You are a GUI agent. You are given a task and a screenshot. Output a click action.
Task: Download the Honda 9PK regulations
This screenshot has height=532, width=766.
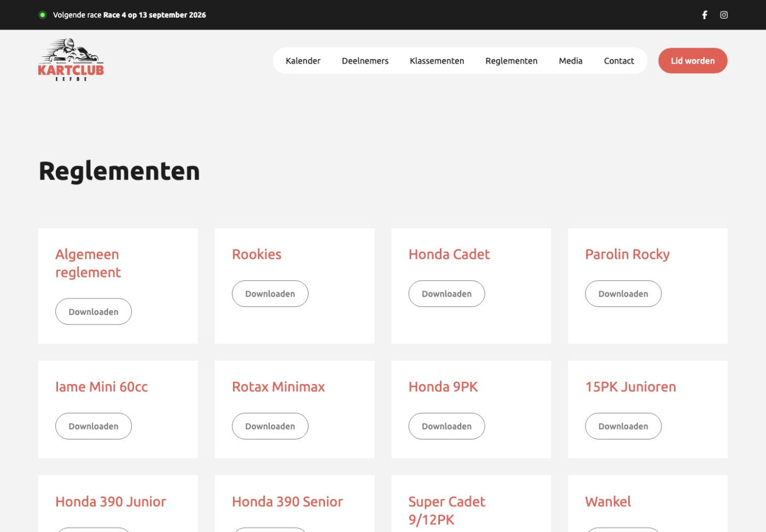[x=446, y=426]
